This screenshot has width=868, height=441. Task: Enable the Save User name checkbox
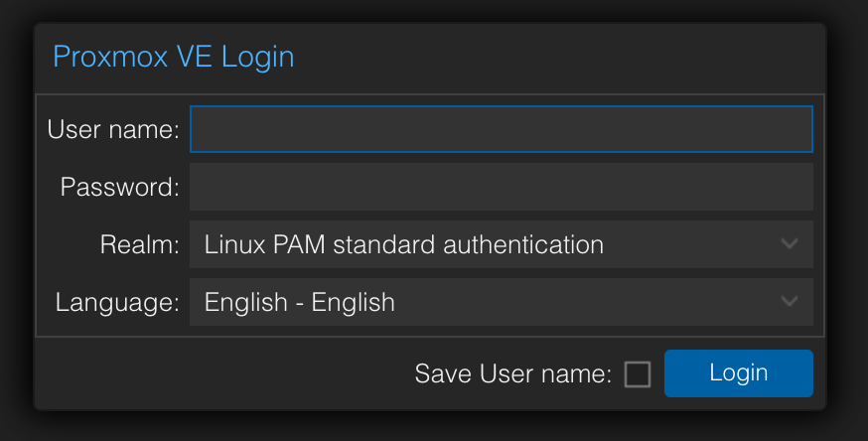point(638,374)
